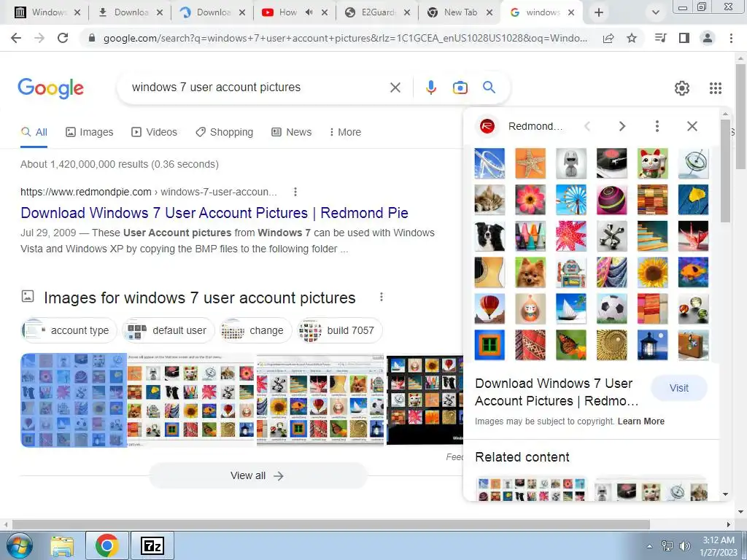Close the image preview panel
This screenshot has height=560, width=747.
click(692, 126)
